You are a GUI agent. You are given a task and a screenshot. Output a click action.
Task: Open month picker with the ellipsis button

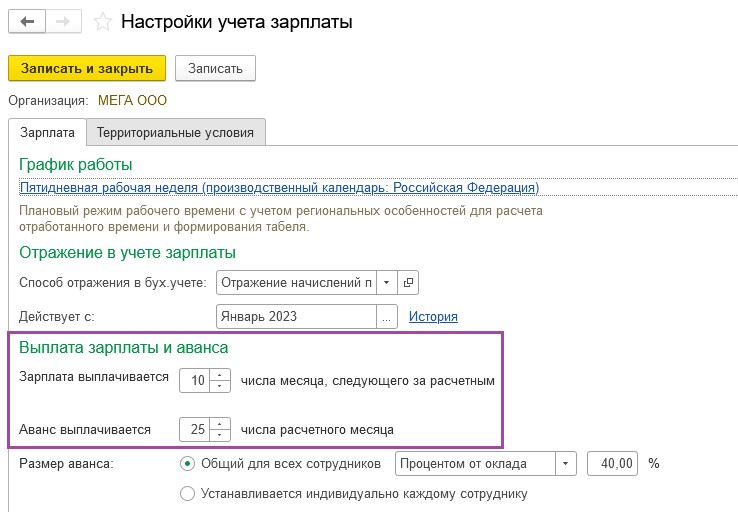pyautogui.click(x=387, y=317)
